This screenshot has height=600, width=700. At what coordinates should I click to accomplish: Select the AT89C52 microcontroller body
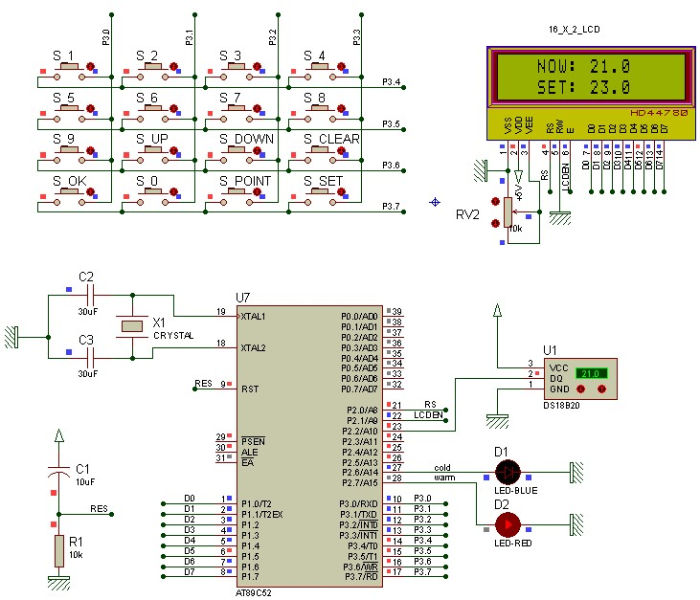[x=309, y=446]
